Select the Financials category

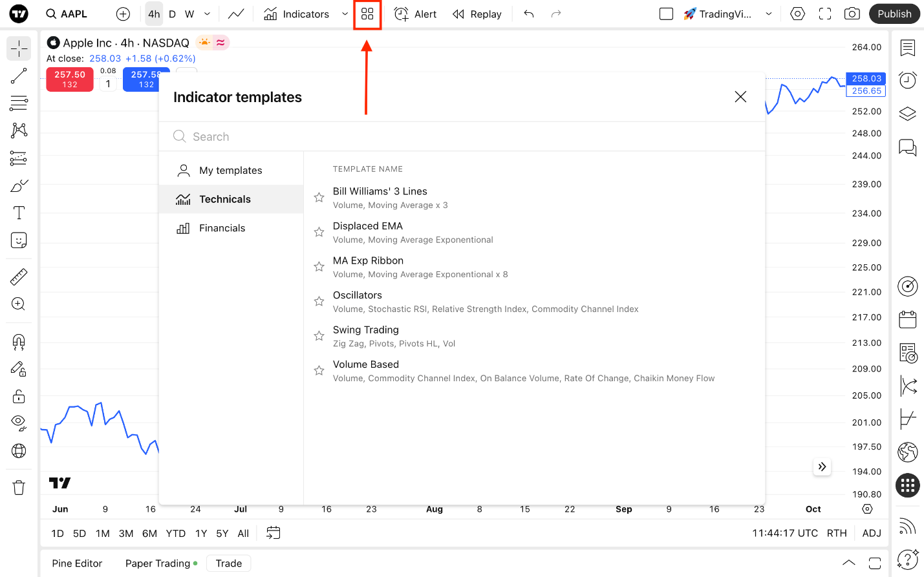231,228
